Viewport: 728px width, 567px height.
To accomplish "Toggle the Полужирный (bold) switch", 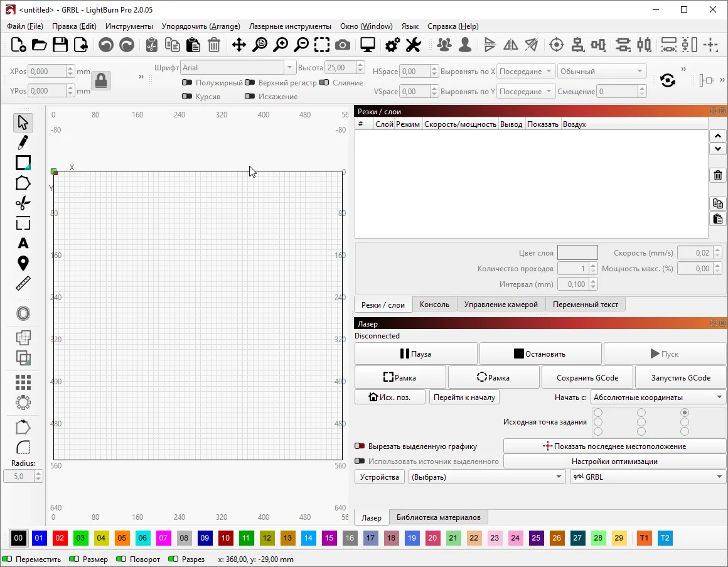I will (187, 82).
